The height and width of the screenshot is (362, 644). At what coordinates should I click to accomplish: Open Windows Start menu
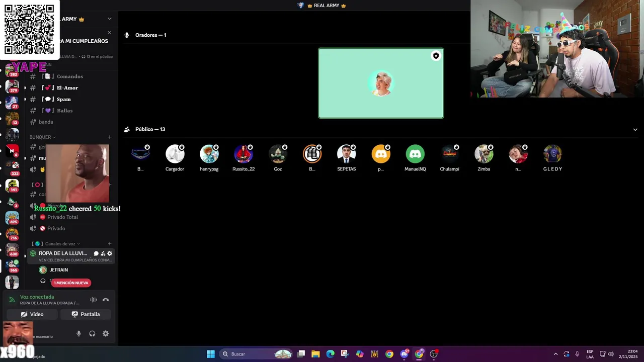tap(211, 354)
